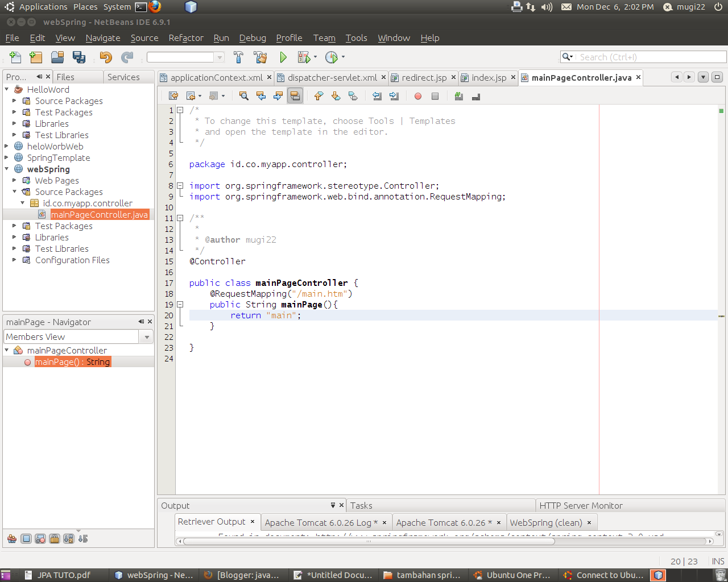
Task: Collapse the class code fold on line 19
Action: pyautogui.click(x=180, y=304)
